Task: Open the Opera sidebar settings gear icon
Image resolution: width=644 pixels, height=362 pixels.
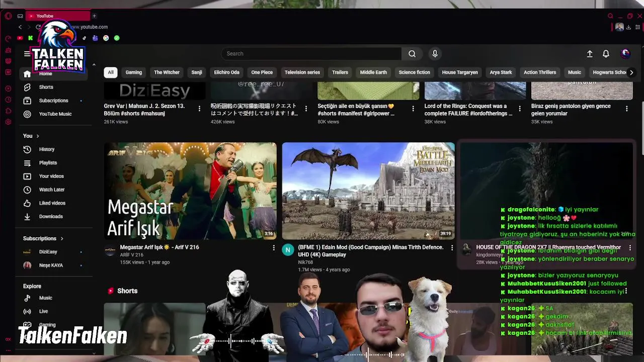Action: 8,122
